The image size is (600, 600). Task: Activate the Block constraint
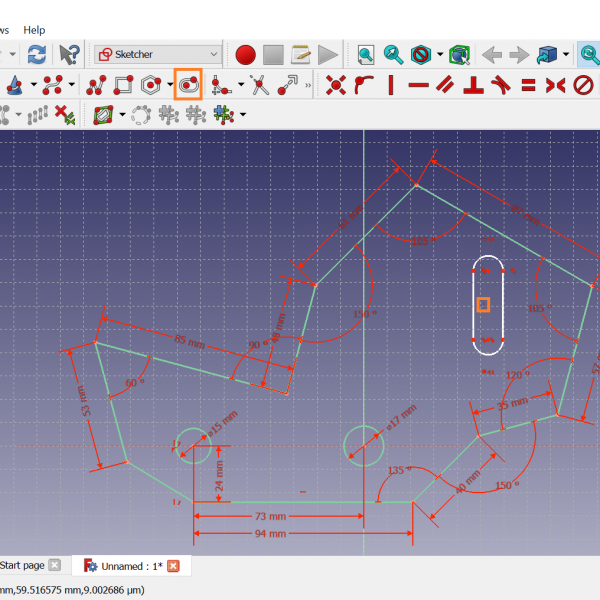point(583,85)
